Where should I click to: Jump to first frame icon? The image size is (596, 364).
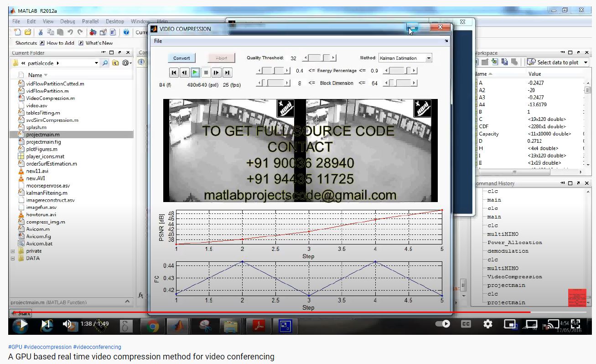[173, 73]
